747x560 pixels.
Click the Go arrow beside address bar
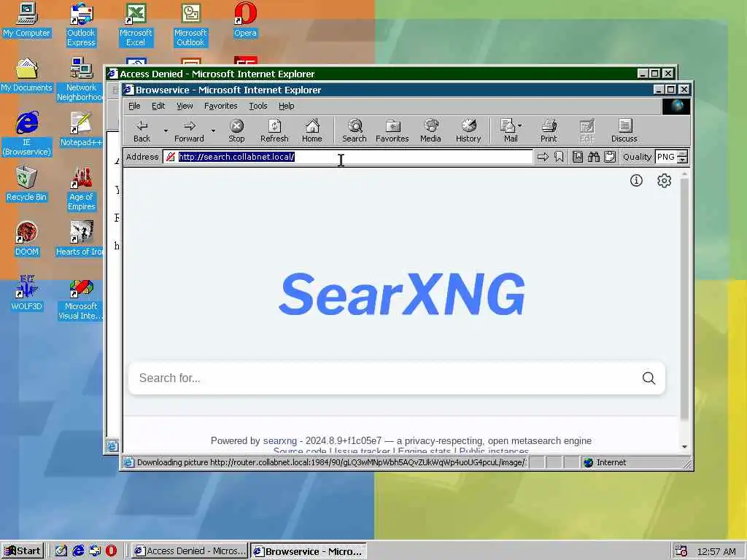click(543, 157)
